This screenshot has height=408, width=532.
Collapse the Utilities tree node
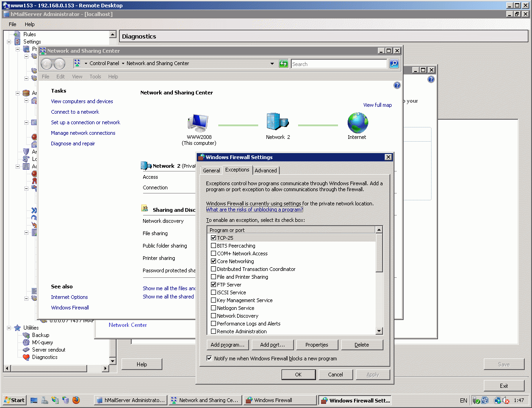9,328
